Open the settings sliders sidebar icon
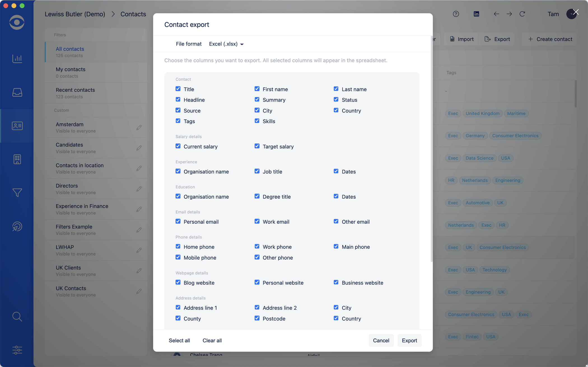 (17, 350)
